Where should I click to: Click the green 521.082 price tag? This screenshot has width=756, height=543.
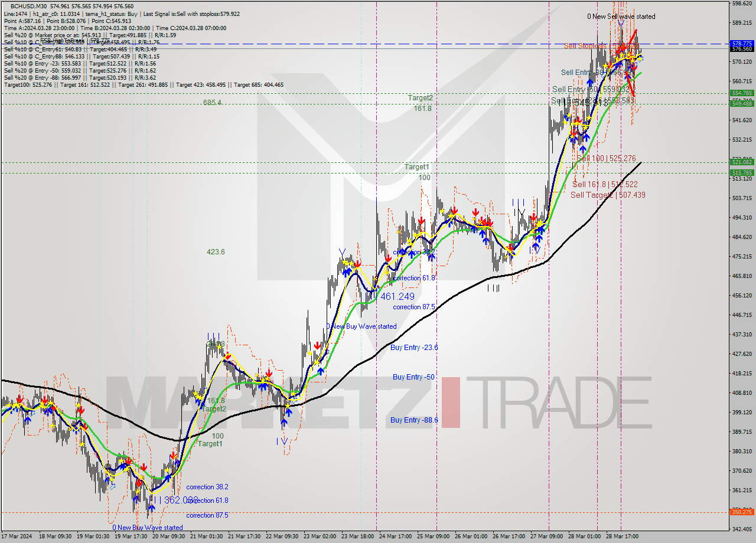tap(742, 162)
